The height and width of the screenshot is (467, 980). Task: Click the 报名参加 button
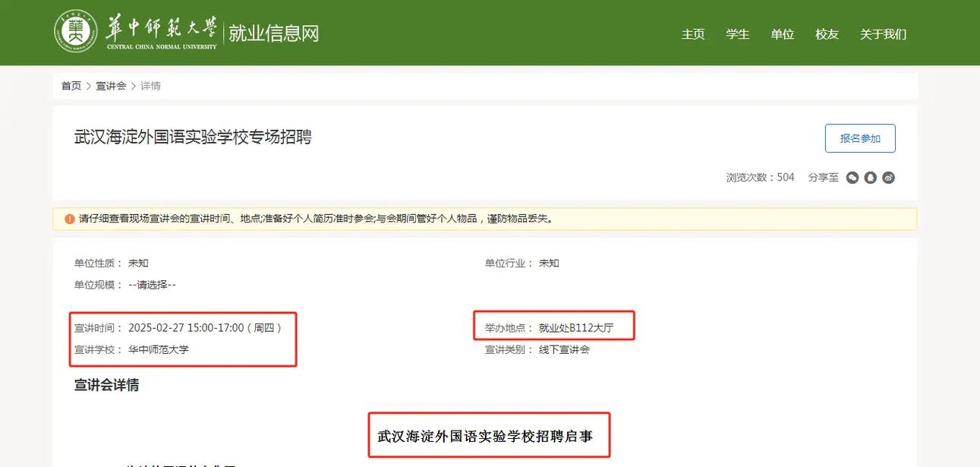[860, 138]
